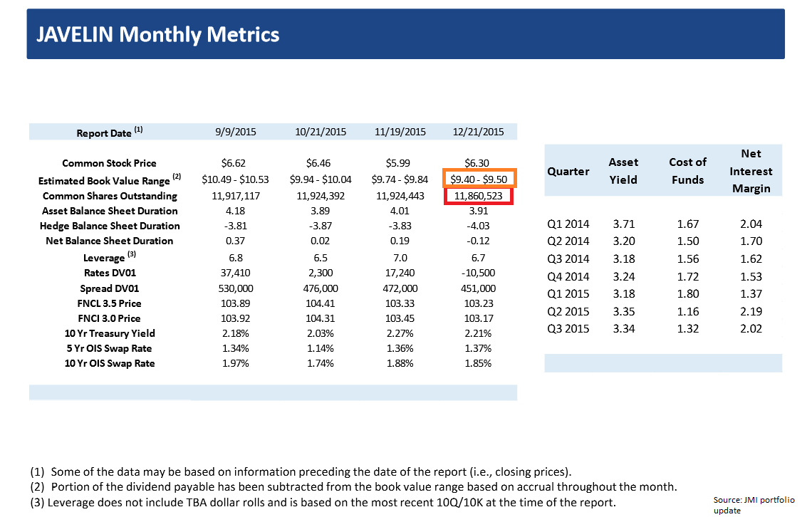
Task: Click the JAVELIN Monthly Metrics title banner
Action: 157,33
